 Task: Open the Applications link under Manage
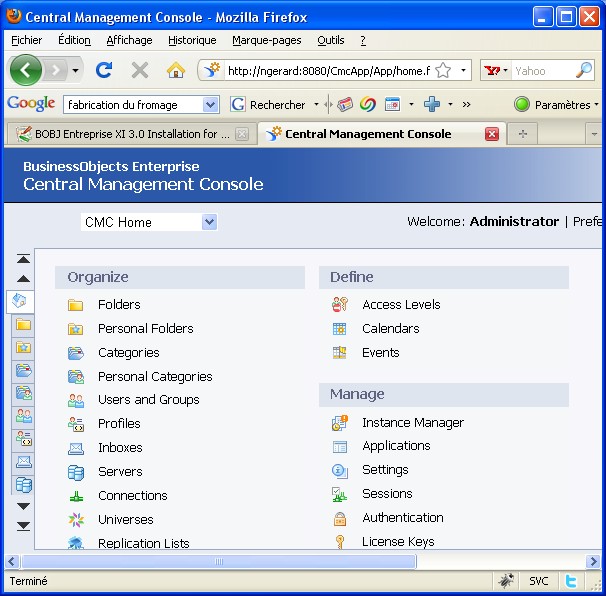[x=396, y=446]
